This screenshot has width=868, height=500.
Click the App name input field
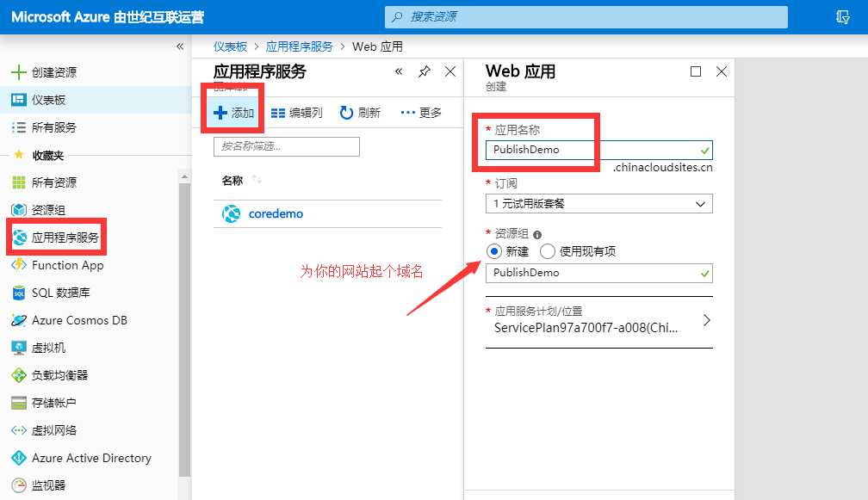point(599,150)
